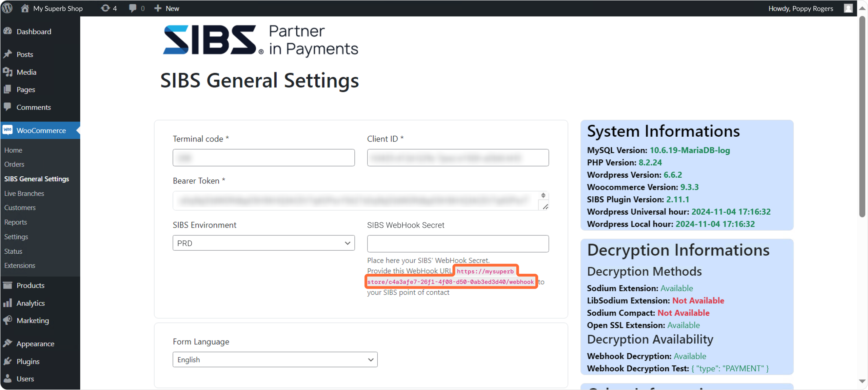This screenshot has height=390, width=868.
Task: Open Dashboard from the sidebar
Action: tap(34, 32)
